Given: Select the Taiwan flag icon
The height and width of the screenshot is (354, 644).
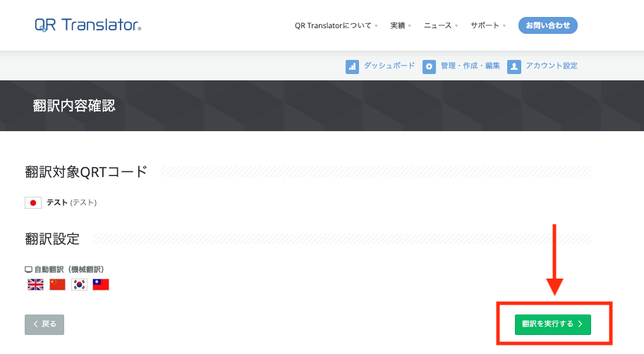Looking at the screenshot, I should point(101,285).
